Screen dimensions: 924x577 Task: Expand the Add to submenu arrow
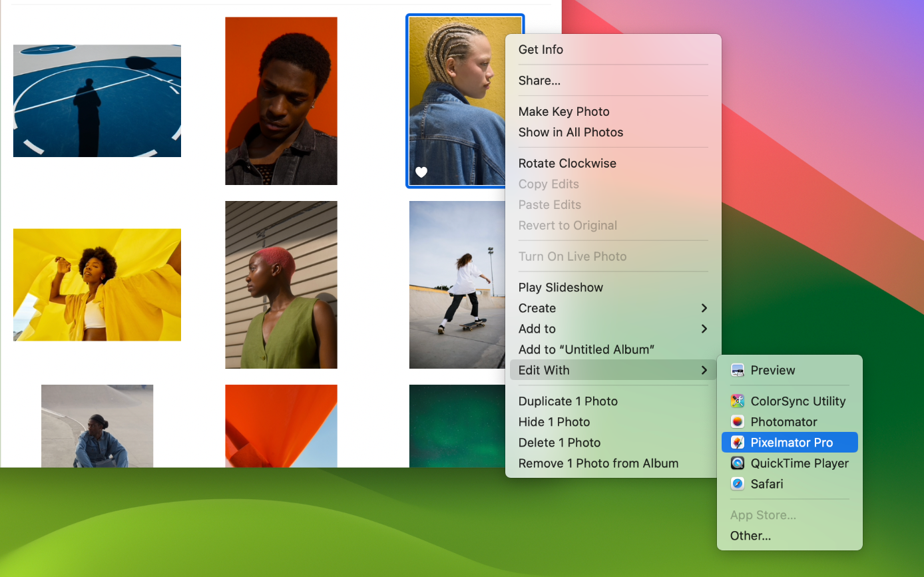tap(704, 329)
